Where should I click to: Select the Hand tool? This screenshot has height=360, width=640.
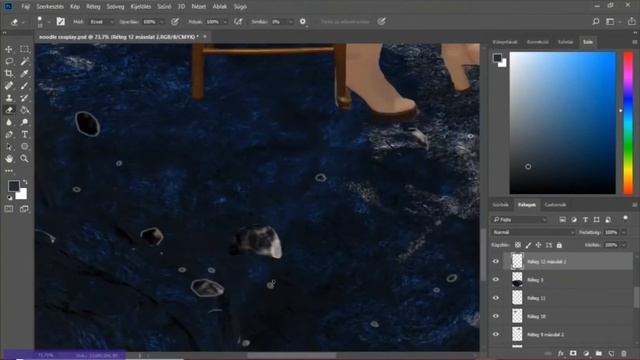point(9,159)
